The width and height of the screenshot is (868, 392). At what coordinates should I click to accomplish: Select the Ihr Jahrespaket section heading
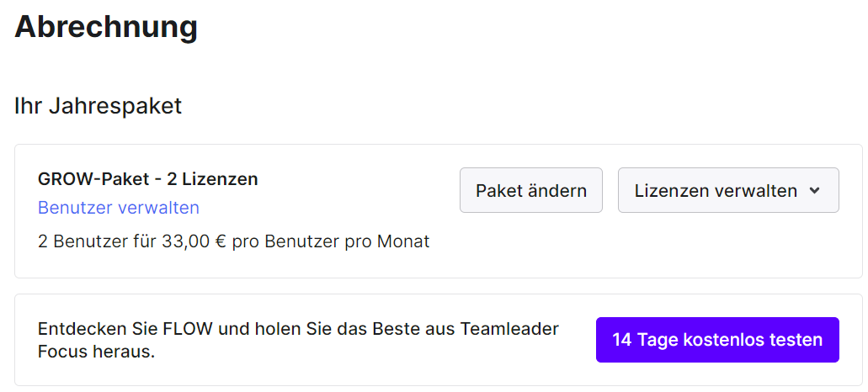(x=98, y=106)
